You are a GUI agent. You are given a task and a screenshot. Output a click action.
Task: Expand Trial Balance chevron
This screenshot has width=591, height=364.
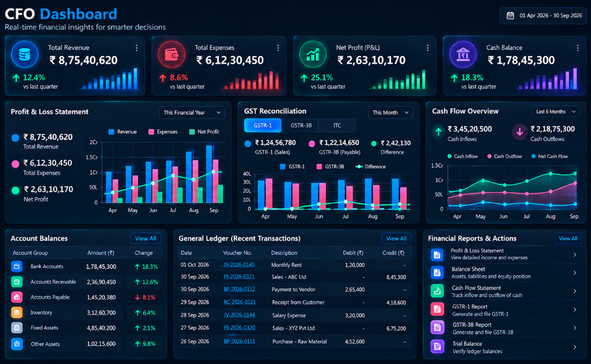click(575, 347)
